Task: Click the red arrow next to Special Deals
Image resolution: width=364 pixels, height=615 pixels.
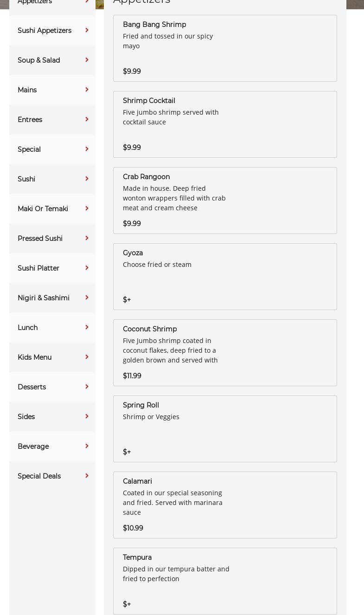Action: [x=87, y=476]
